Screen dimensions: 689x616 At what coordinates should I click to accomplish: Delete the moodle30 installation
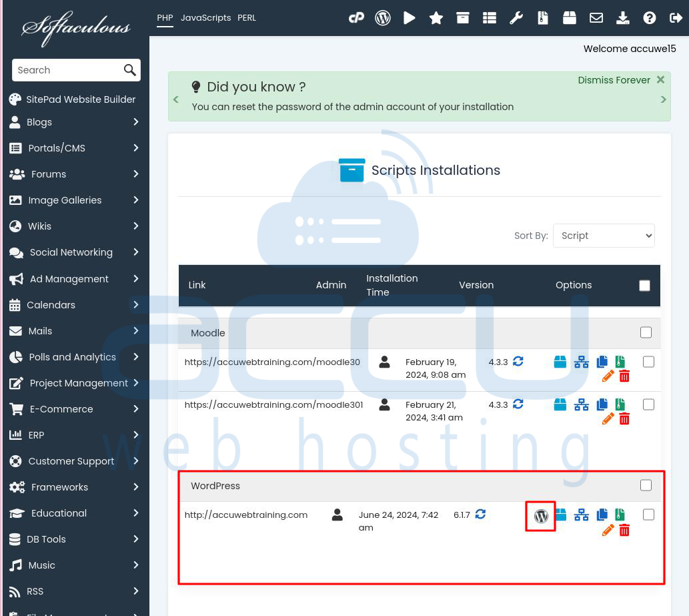(x=624, y=376)
